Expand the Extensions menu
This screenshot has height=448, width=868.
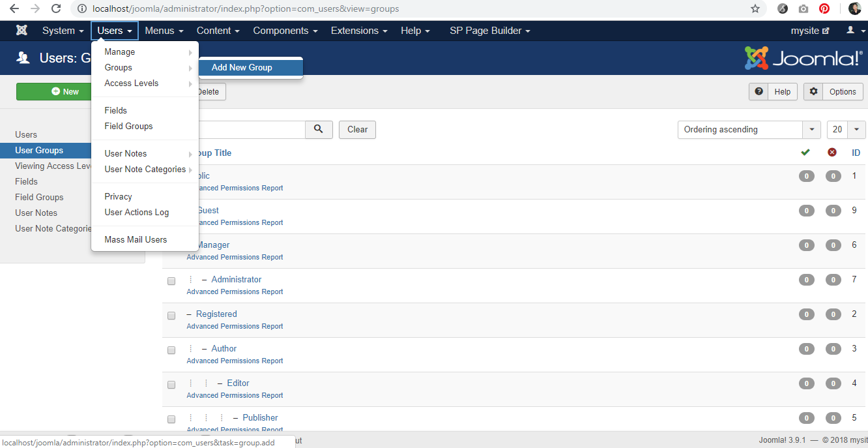tap(358, 31)
